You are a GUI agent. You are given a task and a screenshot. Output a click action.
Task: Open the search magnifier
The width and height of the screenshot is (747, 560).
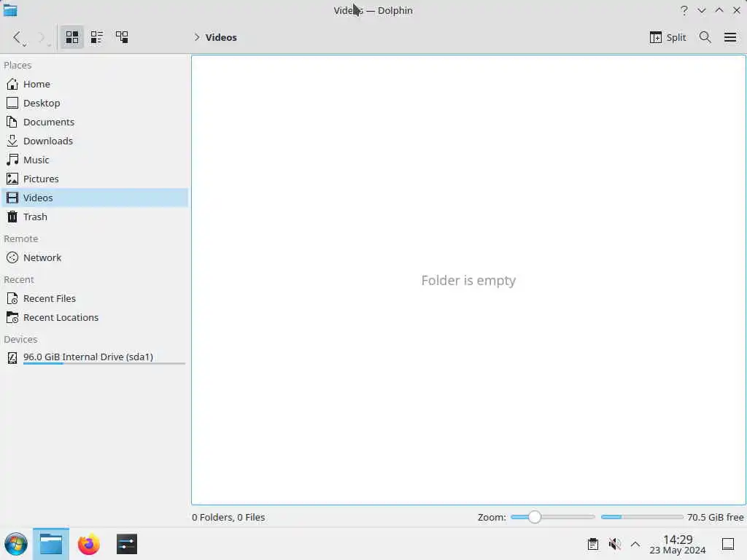(705, 37)
